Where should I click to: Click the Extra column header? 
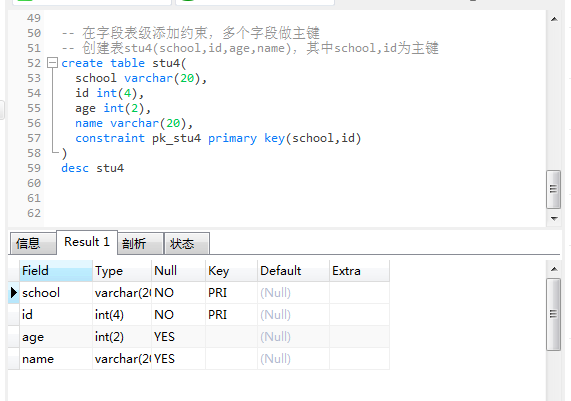point(359,271)
